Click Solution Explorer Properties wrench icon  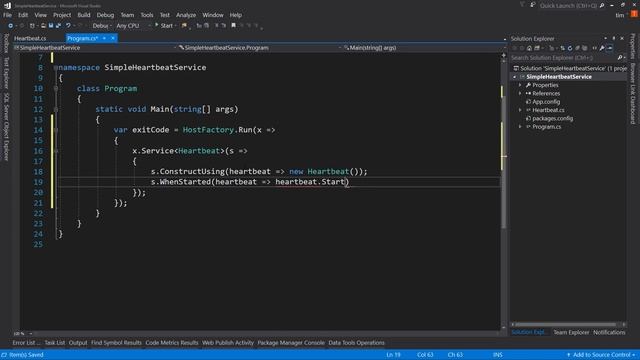(602, 48)
